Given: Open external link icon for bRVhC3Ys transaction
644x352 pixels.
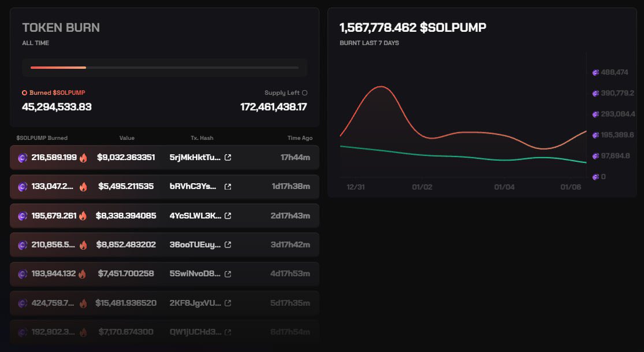Looking at the screenshot, I should (228, 187).
